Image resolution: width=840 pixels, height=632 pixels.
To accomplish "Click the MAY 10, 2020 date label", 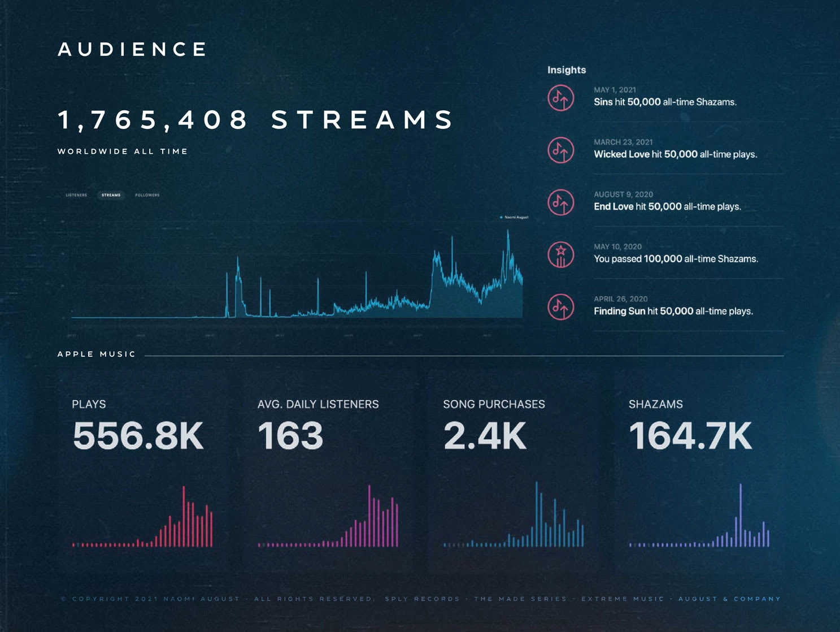I will (617, 246).
